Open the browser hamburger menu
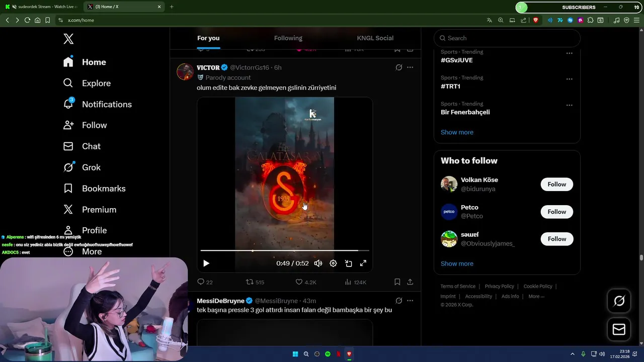This screenshot has width=644, height=362. (636, 20)
